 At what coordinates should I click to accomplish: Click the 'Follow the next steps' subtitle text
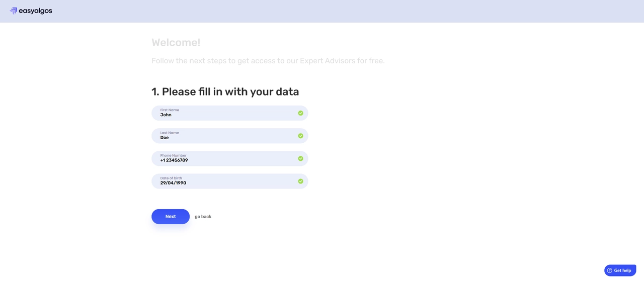[268, 61]
